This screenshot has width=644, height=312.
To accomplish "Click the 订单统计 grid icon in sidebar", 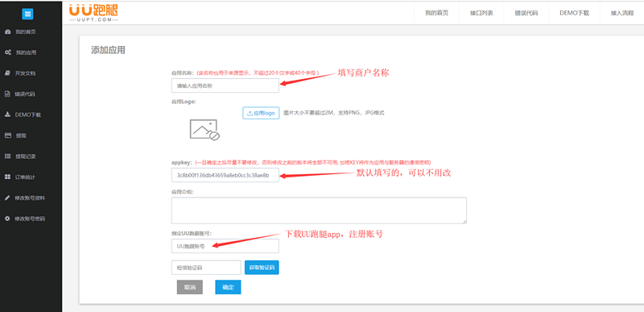I will (7, 177).
